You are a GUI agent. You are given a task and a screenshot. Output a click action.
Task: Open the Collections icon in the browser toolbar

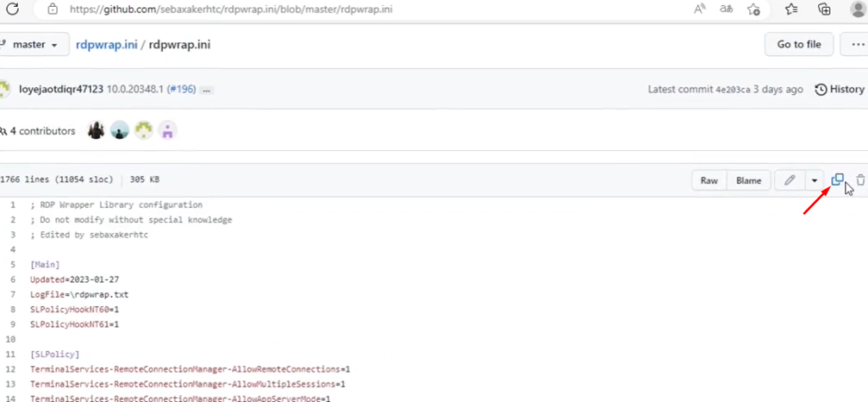(x=824, y=8)
